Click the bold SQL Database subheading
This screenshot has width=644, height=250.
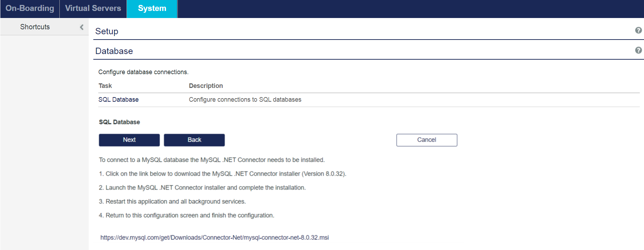tap(119, 122)
